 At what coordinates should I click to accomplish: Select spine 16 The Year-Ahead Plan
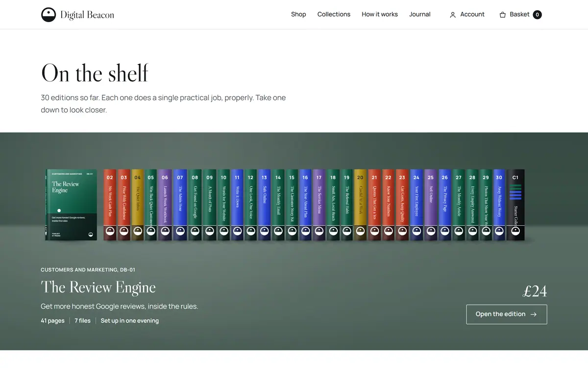305,205
